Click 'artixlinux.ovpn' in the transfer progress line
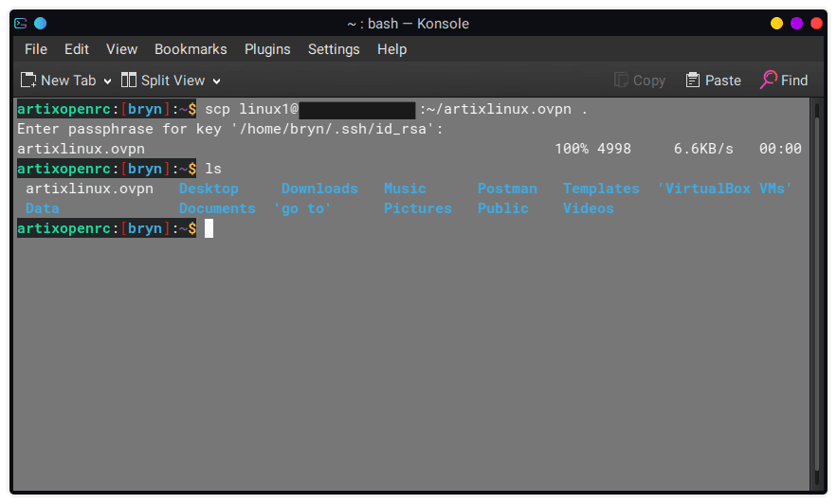837x504 pixels. pos(81,149)
